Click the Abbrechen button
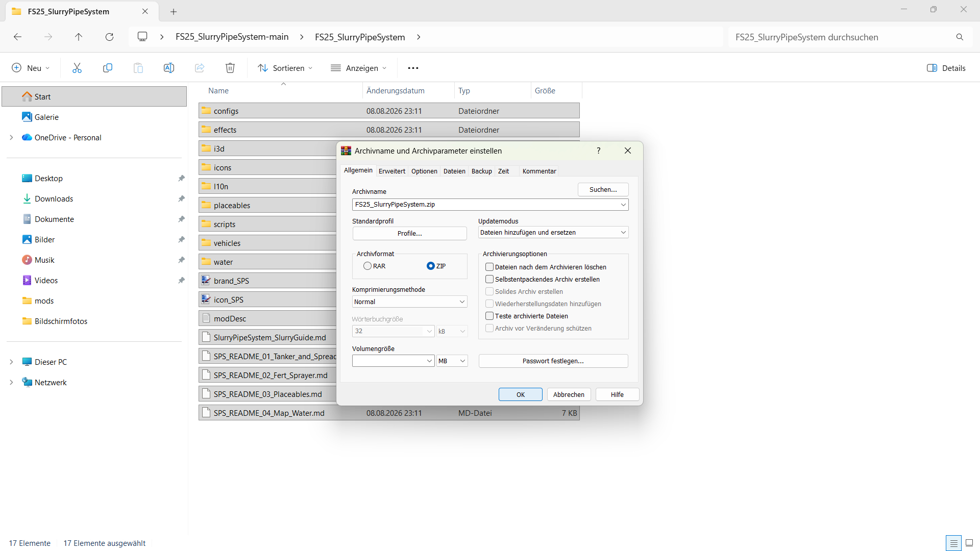Image resolution: width=980 pixels, height=551 pixels. pos(569,394)
